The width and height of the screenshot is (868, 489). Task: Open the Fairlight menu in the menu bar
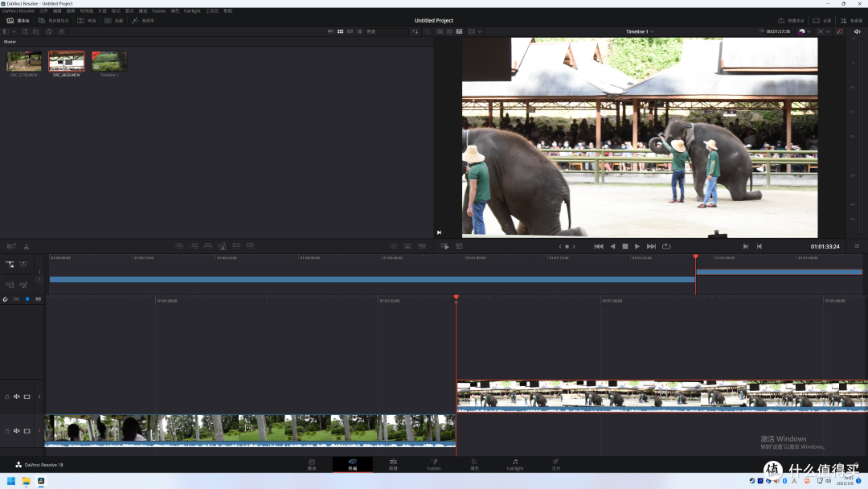tap(192, 11)
